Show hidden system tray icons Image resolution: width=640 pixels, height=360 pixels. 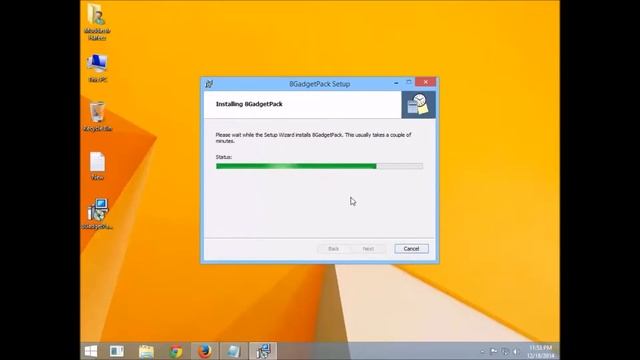point(482,351)
